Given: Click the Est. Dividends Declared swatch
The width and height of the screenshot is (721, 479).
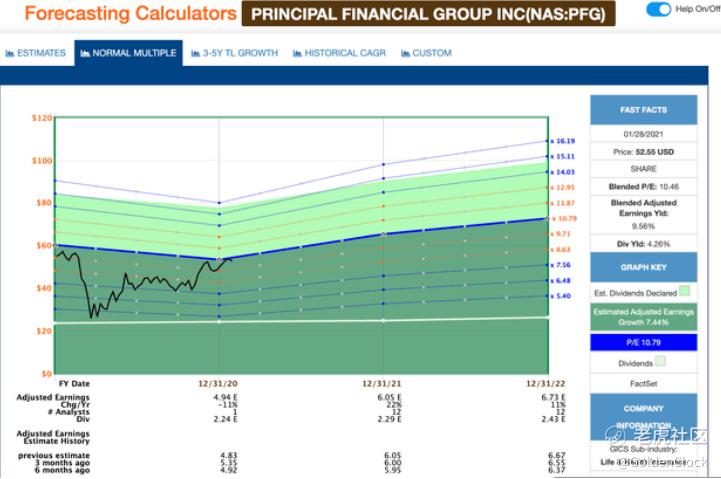Looking at the screenshot, I should pos(685,291).
